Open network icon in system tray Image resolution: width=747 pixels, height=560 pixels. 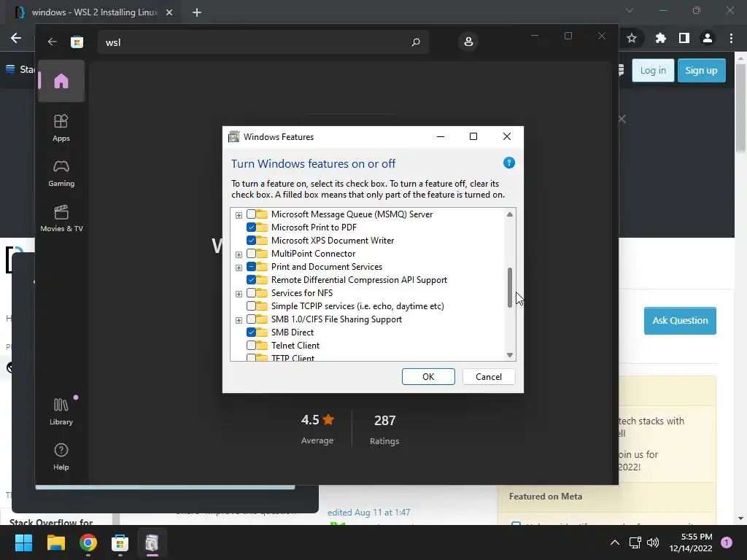click(x=635, y=542)
